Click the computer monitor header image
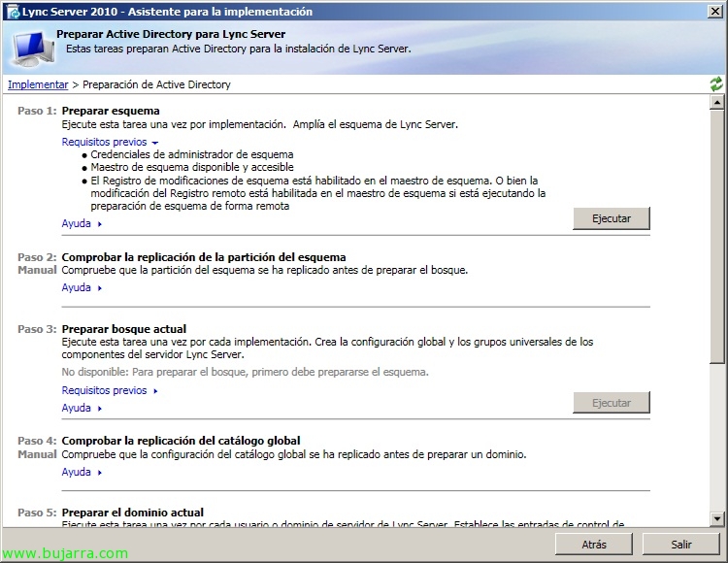 [x=33, y=49]
